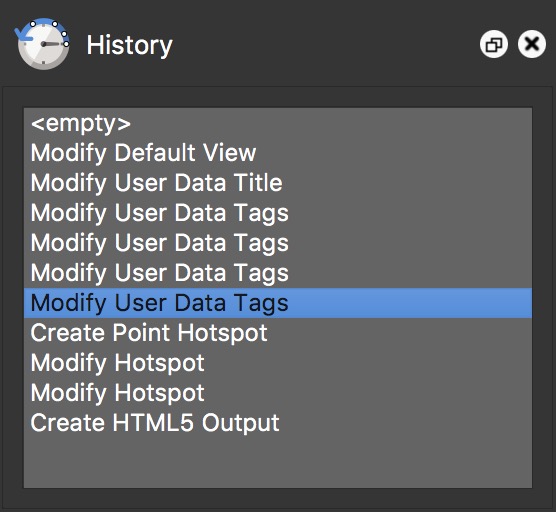Click the History clock icon
This screenshot has height=512, width=556.
[x=43, y=44]
